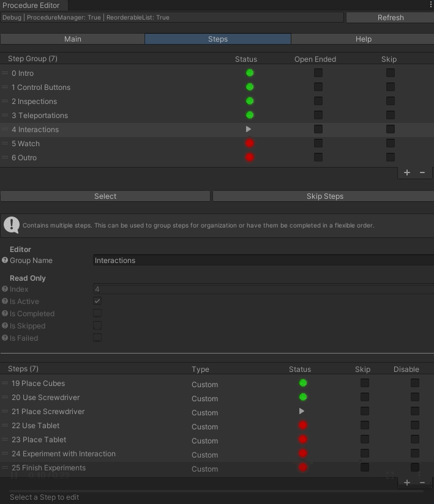
Task: Check Disable for Use Tablet step
Action: tap(415, 425)
